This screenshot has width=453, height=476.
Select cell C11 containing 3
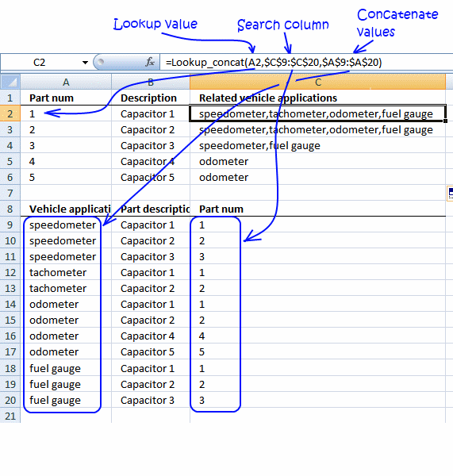[x=318, y=256]
